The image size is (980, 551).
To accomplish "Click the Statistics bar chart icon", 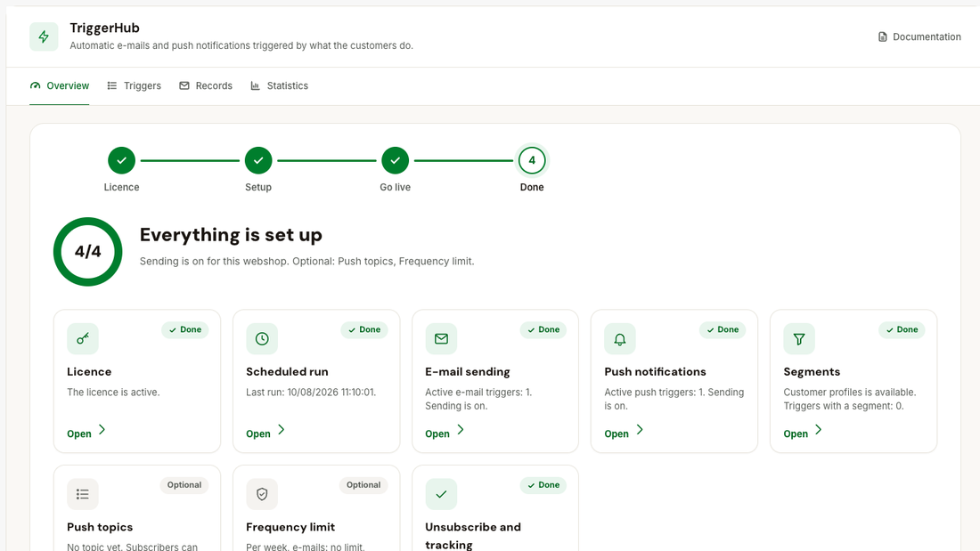I will [255, 85].
